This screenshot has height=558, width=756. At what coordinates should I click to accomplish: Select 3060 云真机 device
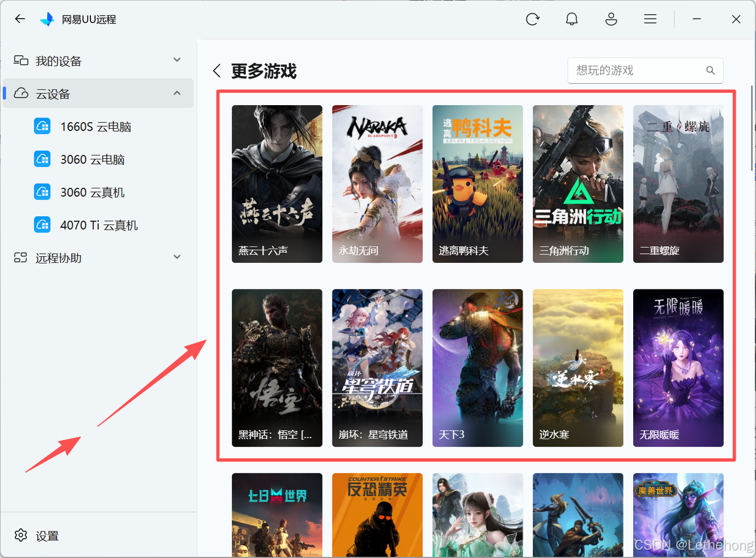click(x=98, y=192)
